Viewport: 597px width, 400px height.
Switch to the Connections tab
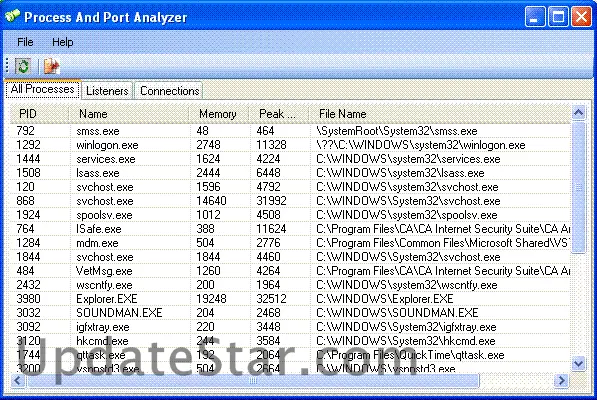tap(169, 91)
